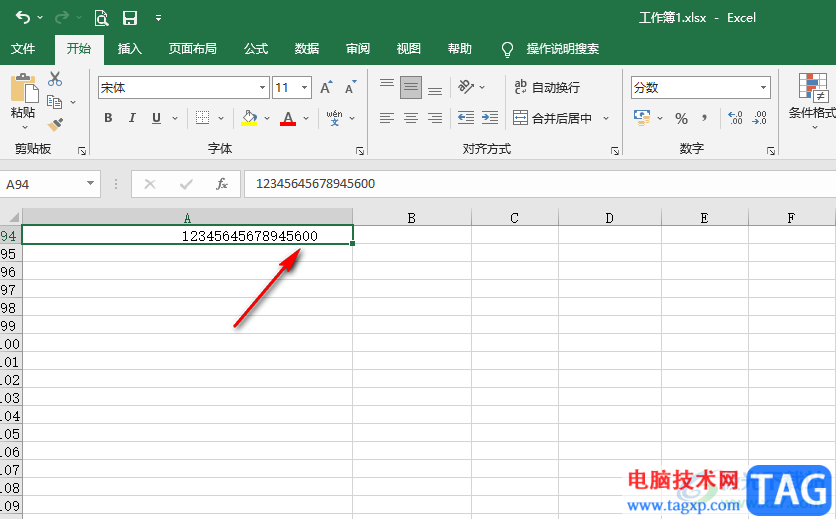Screen dimensions: 836x519
Task: Apply cell borders with the Borders icon
Action: 203,118
